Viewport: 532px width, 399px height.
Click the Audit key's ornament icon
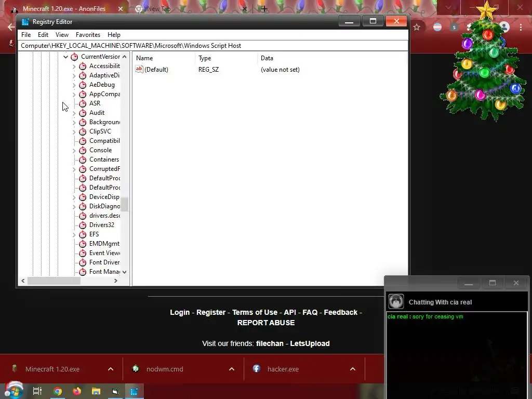pos(83,113)
